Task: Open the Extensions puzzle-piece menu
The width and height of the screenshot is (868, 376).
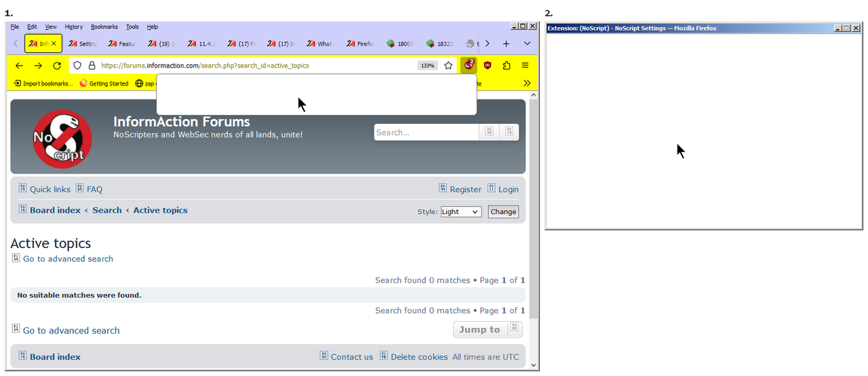Action: click(507, 65)
